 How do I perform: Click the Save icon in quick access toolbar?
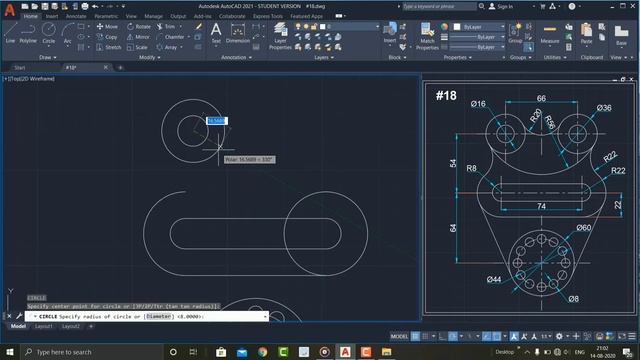[44, 6]
